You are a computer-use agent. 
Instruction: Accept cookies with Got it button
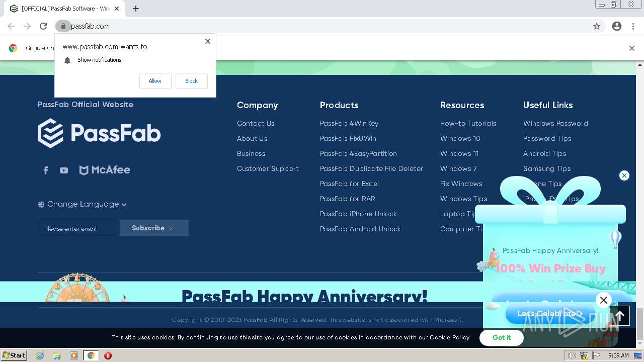click(502, 337)
